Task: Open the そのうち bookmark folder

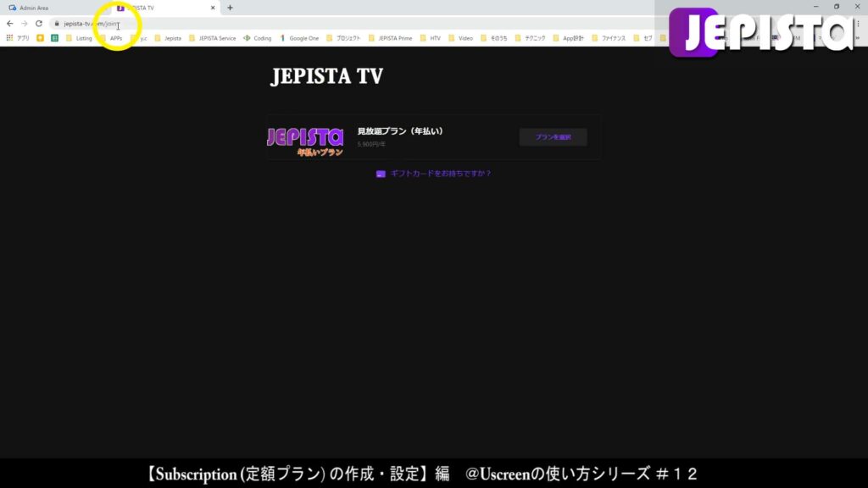Action: (494, 38)
